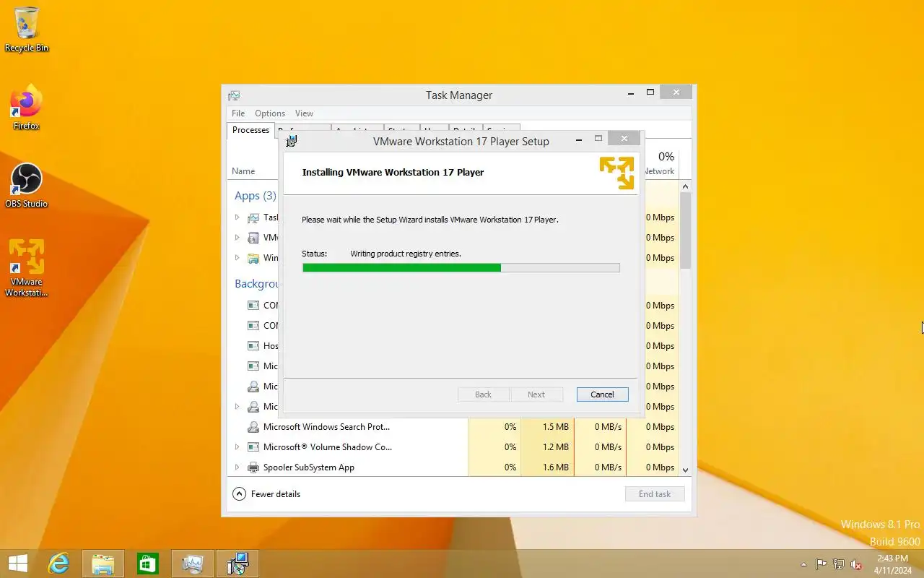The width and height of the screenshot is (924, 578).
Task: Switch to the Processes tab
Action: (x=250, y=130)
